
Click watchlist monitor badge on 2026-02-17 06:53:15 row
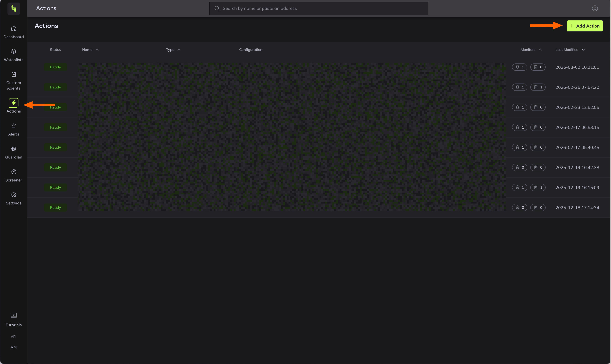pos(520,127)
